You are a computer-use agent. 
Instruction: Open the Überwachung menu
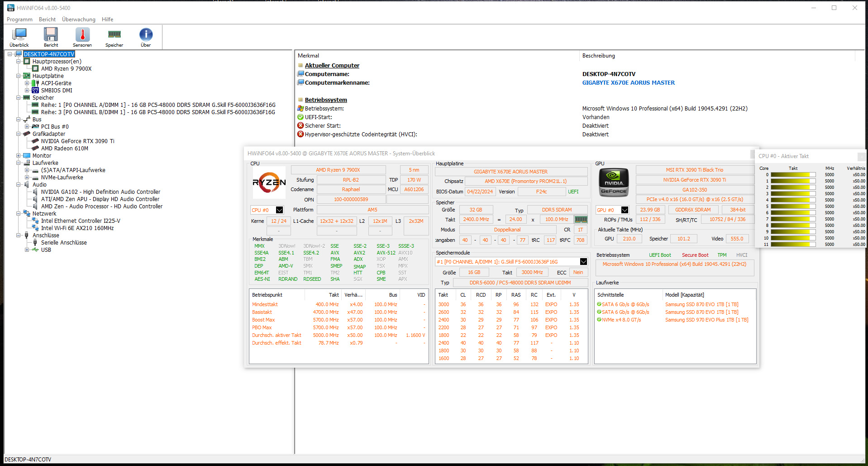[79, 19]
